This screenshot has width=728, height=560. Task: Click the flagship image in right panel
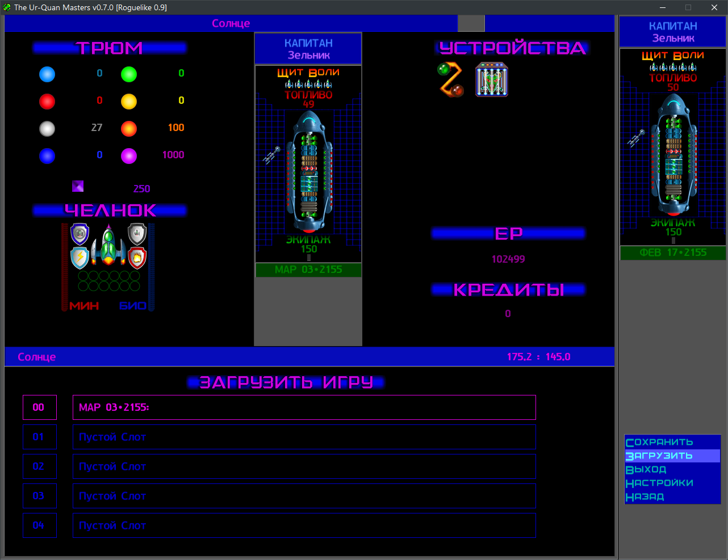click(673, 155)
